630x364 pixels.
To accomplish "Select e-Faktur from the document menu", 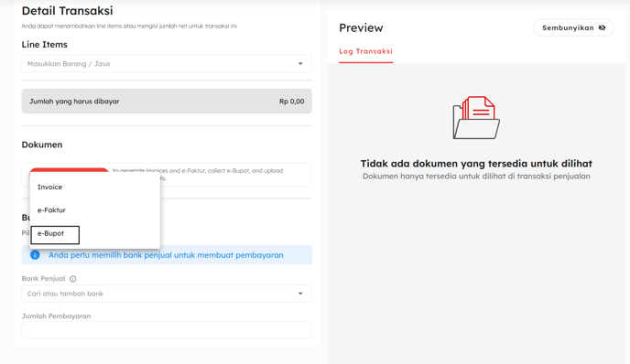I will pyautogui.click(x=95, y=210).
